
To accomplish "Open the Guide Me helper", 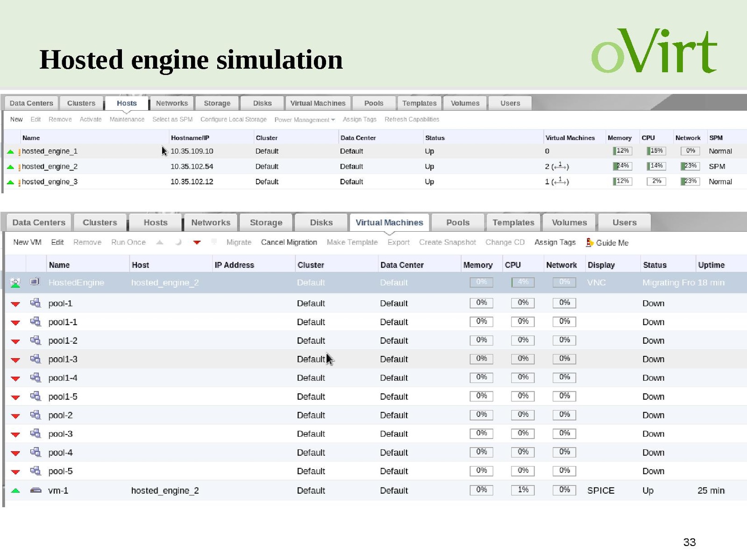I will coord(607,242).
